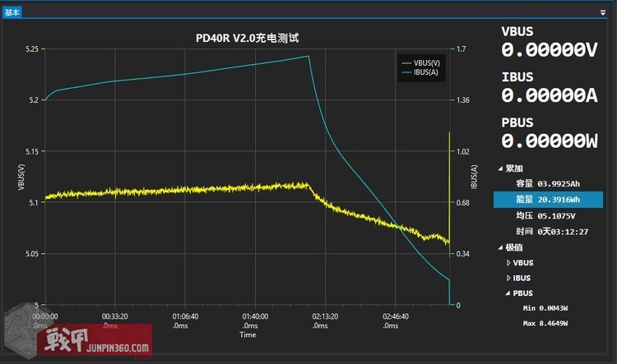Click the IBUS(A) legend entry

420,72
